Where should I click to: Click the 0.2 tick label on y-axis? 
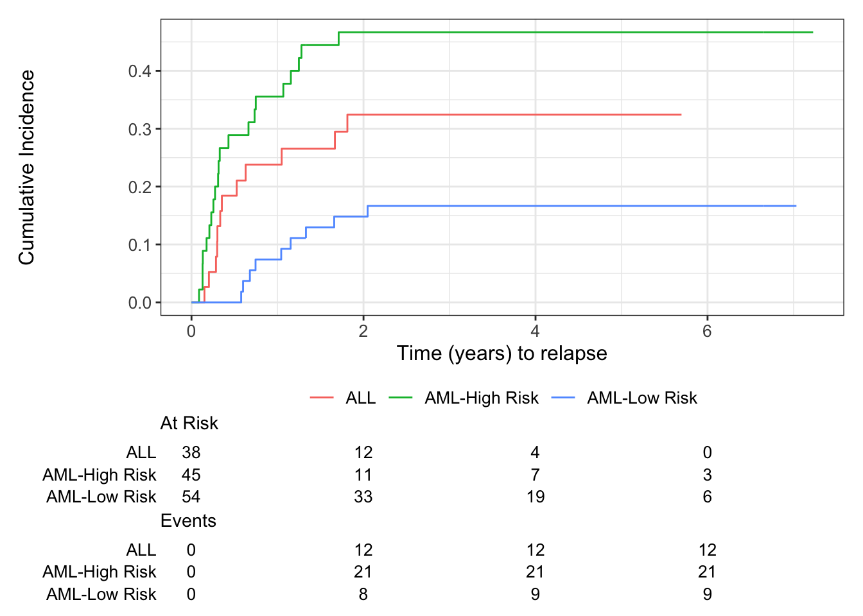pyautogui.click(x=140, y=187)
